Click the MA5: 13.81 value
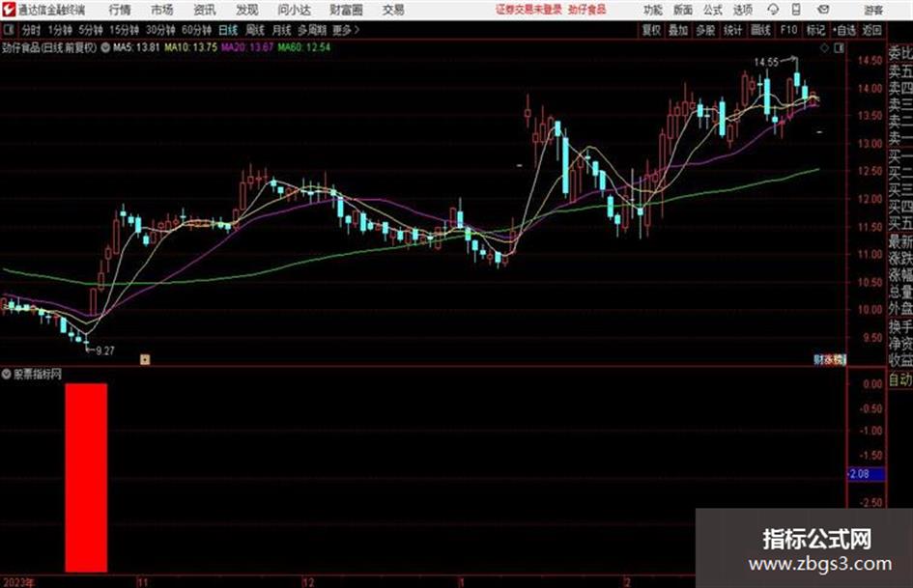This screenshot has width=913, height=588. coord(136,47)
